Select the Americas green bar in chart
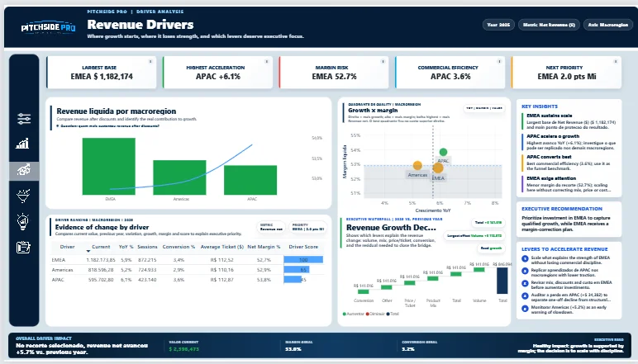This screenshot has height=364, width=638. (x=179, y=177)
